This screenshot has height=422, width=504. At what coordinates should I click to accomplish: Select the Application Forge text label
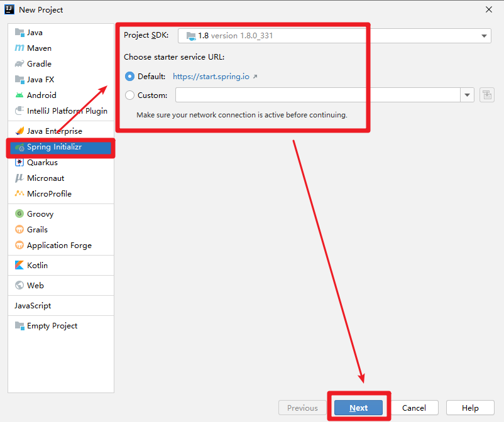[x=60, y=246]
